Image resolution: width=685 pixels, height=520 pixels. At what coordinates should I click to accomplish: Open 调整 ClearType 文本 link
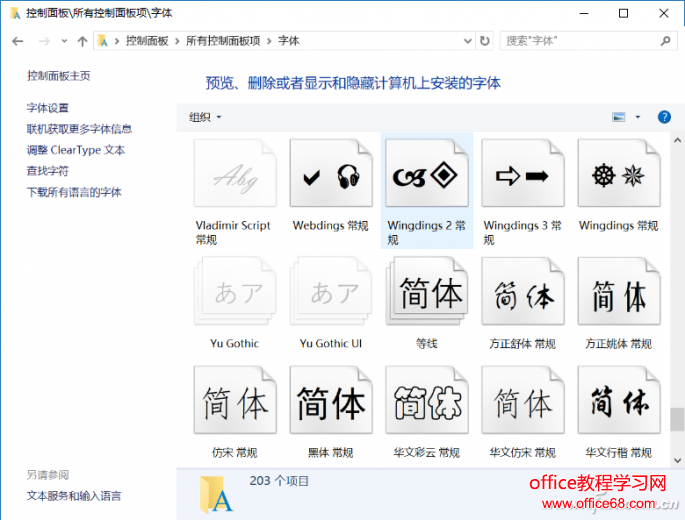point(76,150)
